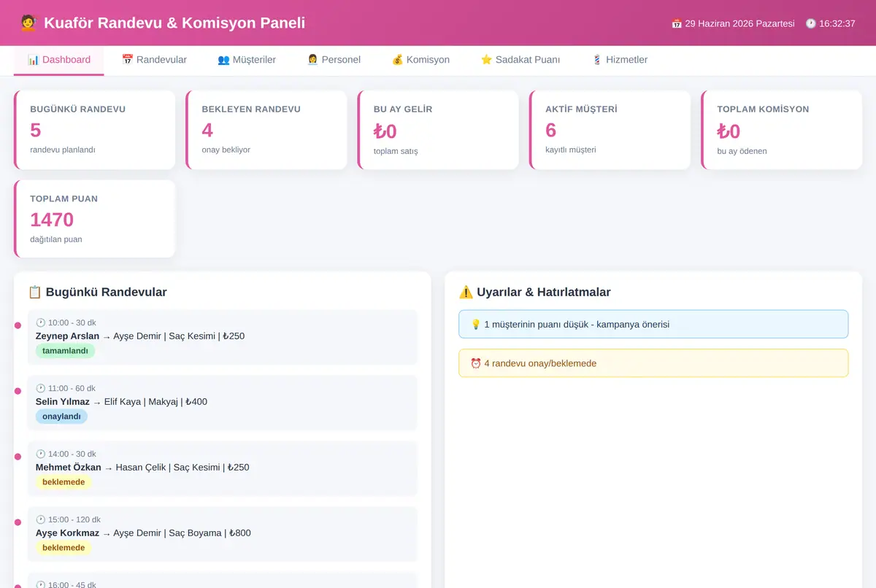Click the warning icon next to Uyarılar & Hatırlatmalar
The height and width of the screenshot is (588, 876).
[x=466, y=292]
